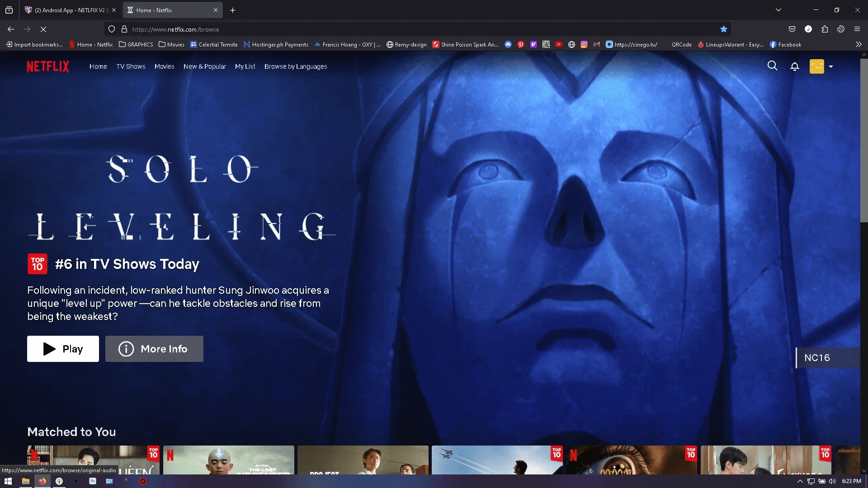Open the Firefox account icon
868x488 pixels.
click(808, 29)
